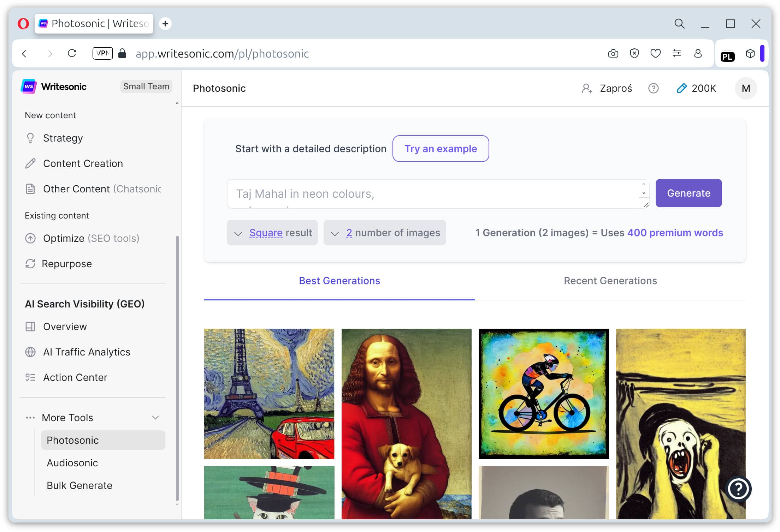
Task: Open the number of images dropdown
Action: click(x=385, y=233)
